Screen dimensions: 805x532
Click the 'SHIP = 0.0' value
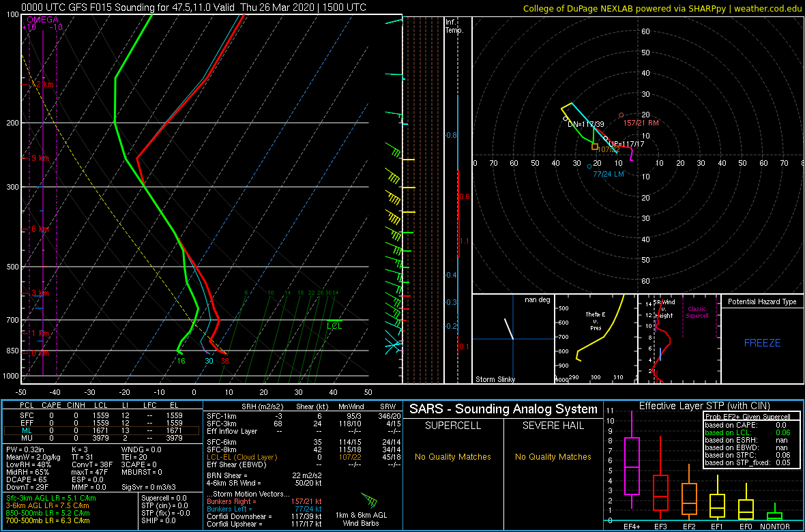[x=158, y=520]
